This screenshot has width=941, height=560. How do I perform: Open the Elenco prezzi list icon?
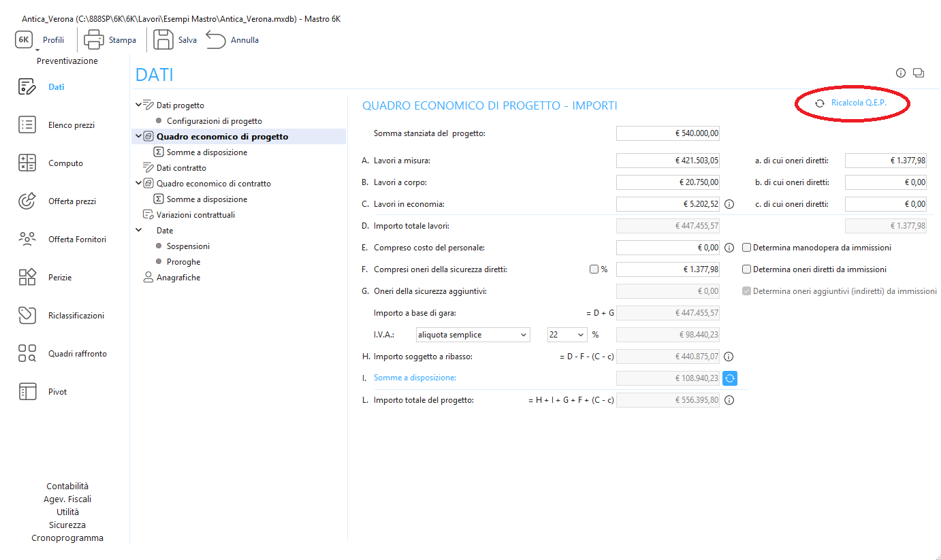(27, 125)
